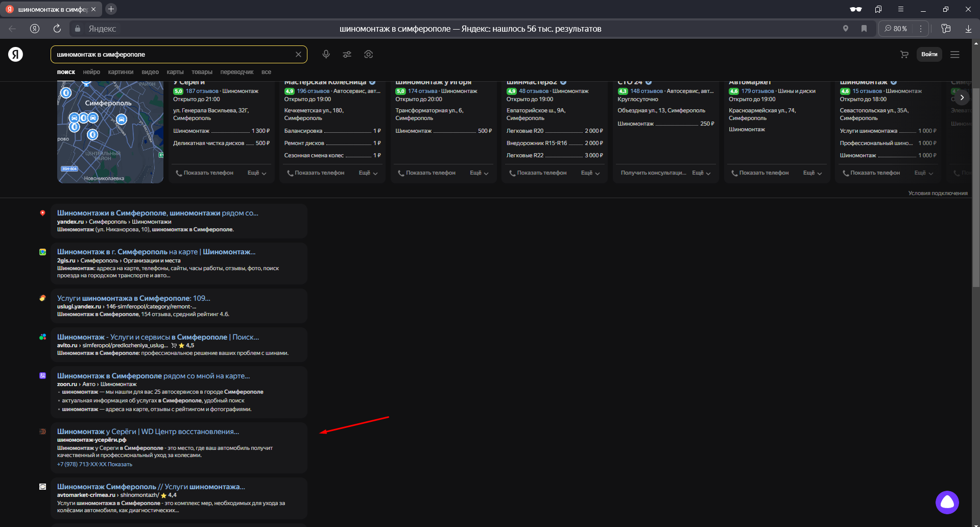
Task: Reveal phone +7 (978) 713 Показать
Action: click(94, 464)
